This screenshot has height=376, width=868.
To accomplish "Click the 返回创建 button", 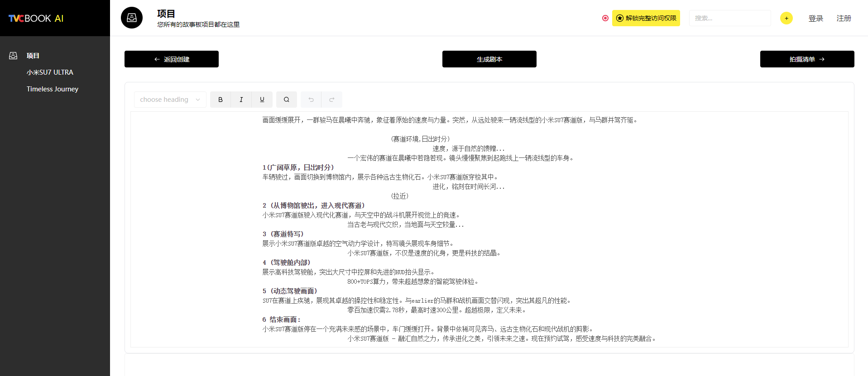I will [x=172, y=59].
